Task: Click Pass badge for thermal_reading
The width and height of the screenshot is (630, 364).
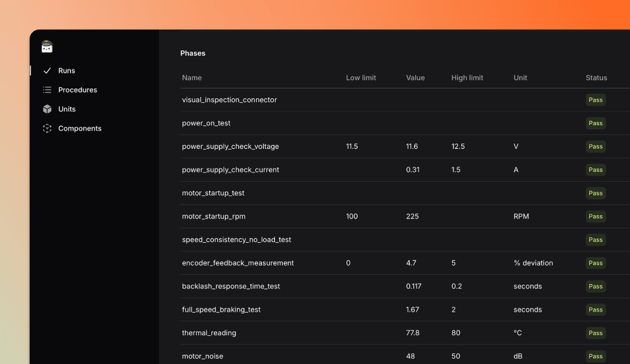Action: [x=595, y=333]
